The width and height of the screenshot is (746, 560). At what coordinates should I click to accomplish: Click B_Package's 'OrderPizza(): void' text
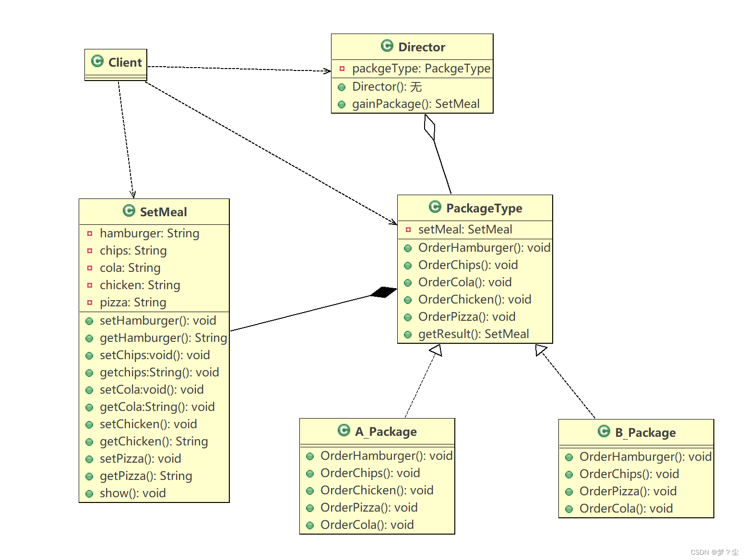[x=628, y=491]
